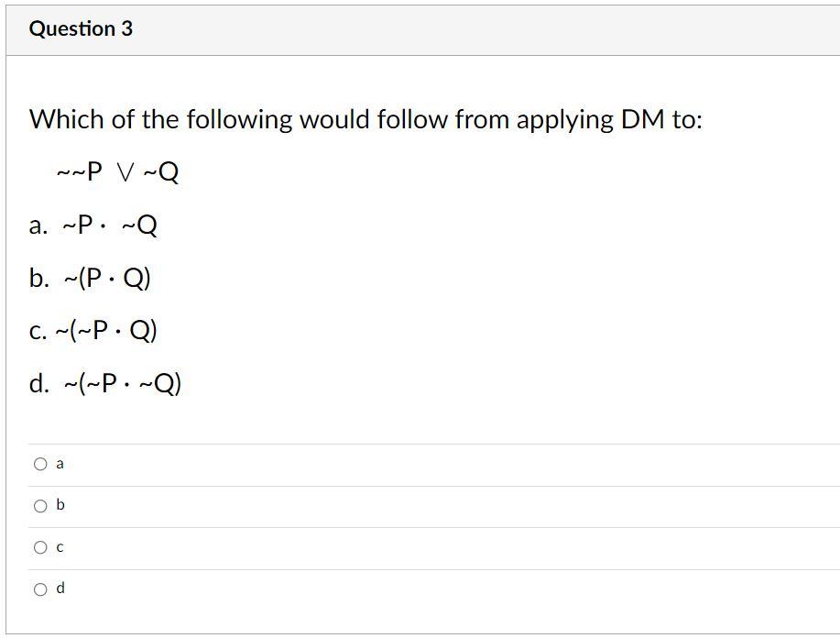Viewport: 840px width, 638px height.
Task: Click option text "c. ~(~P · Q)"
Action: point(93,331)
